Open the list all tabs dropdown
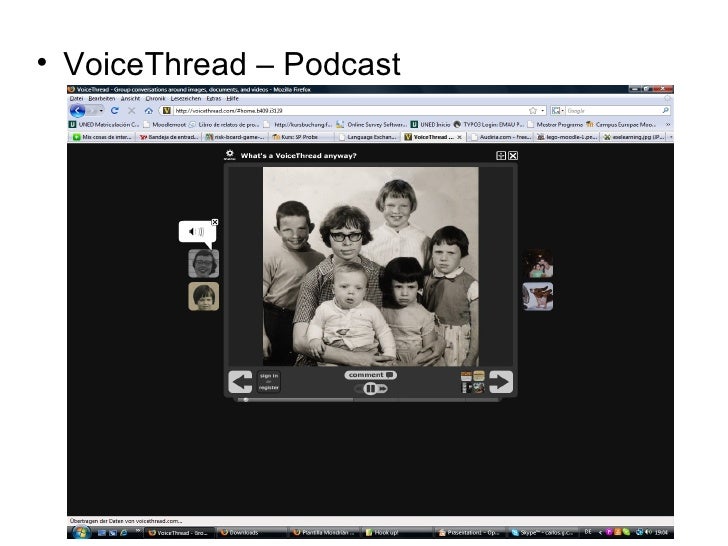The height and width of the screenshot is (546, 728). (670, 137)
